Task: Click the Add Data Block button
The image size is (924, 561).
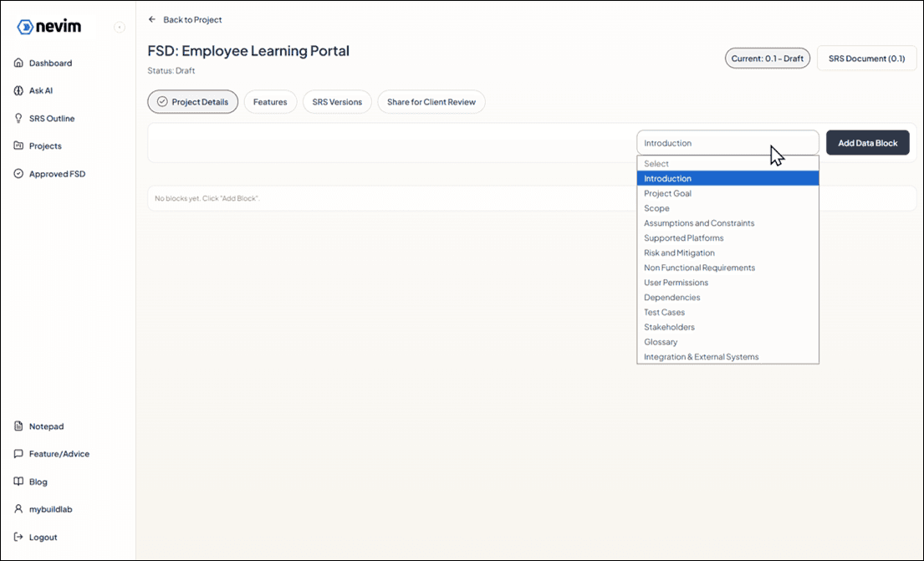Action: 867,142
